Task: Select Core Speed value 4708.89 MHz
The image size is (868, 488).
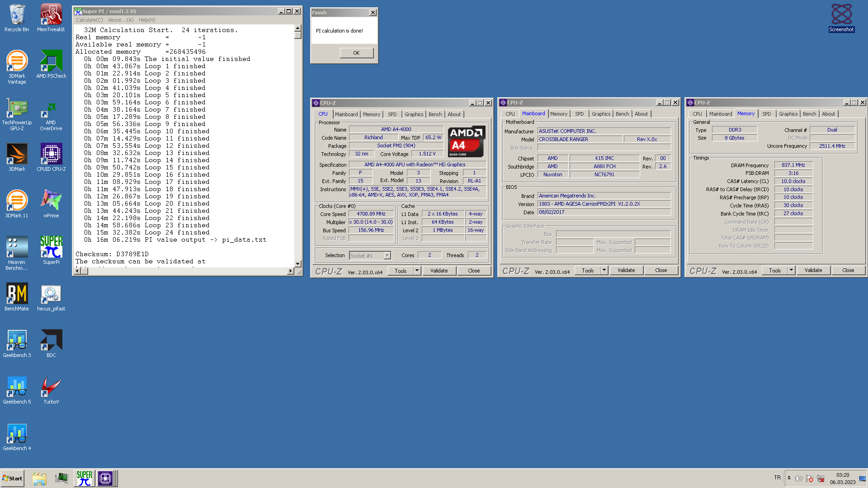Action: click(x=371, y=214)
